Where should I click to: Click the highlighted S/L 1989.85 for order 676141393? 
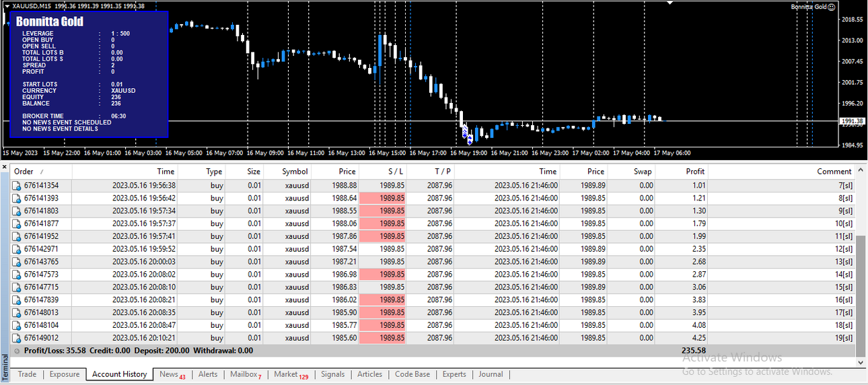click(383, 198)
